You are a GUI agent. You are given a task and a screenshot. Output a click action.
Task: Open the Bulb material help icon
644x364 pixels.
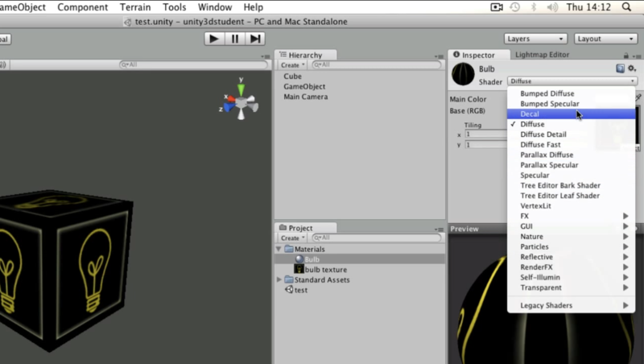[620, 68]
